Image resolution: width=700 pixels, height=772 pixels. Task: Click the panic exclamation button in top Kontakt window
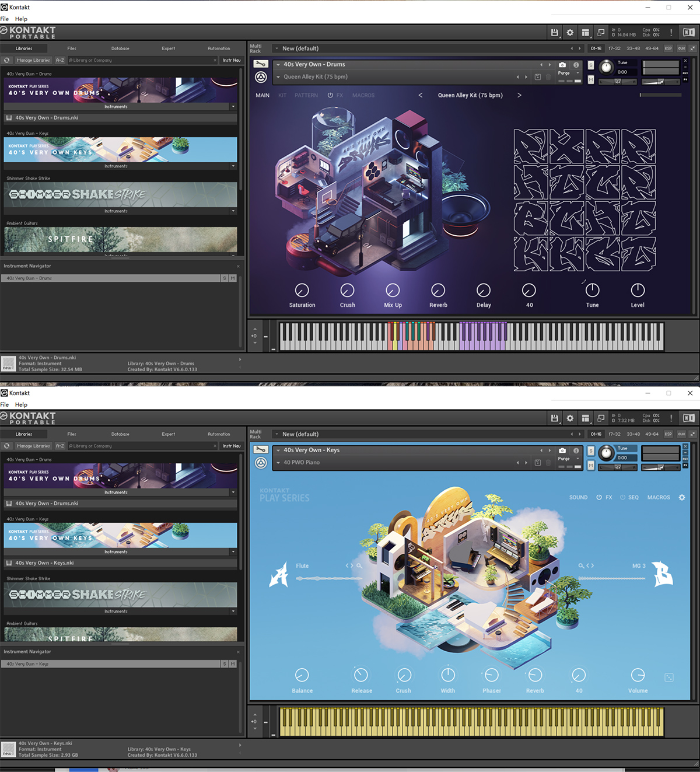coord(671,33)
